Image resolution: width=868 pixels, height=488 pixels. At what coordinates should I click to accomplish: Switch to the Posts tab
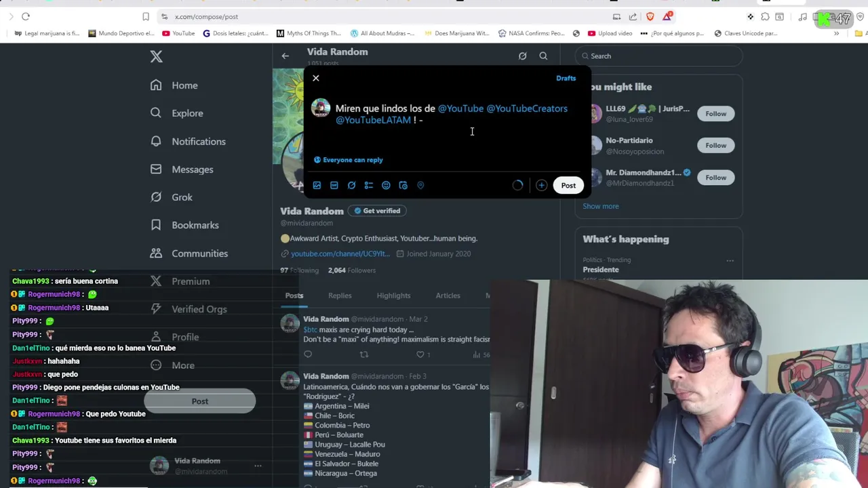coord(294,296)
